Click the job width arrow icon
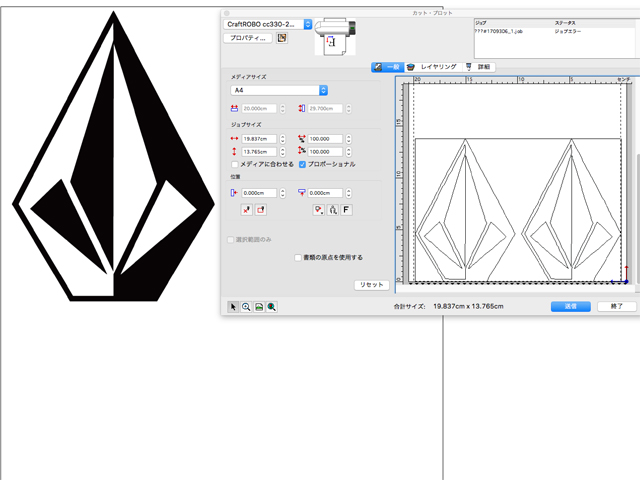This screenshot has width=640, height=480. point(234,139)
